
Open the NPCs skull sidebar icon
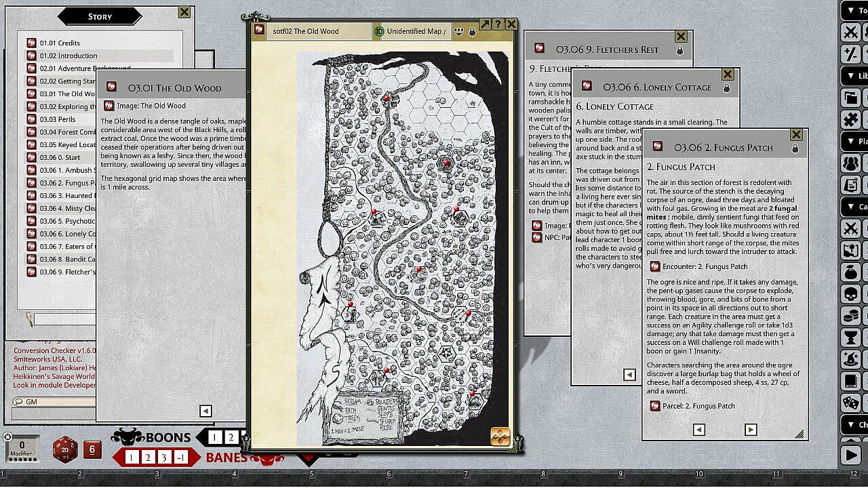[x=850, y=294]
